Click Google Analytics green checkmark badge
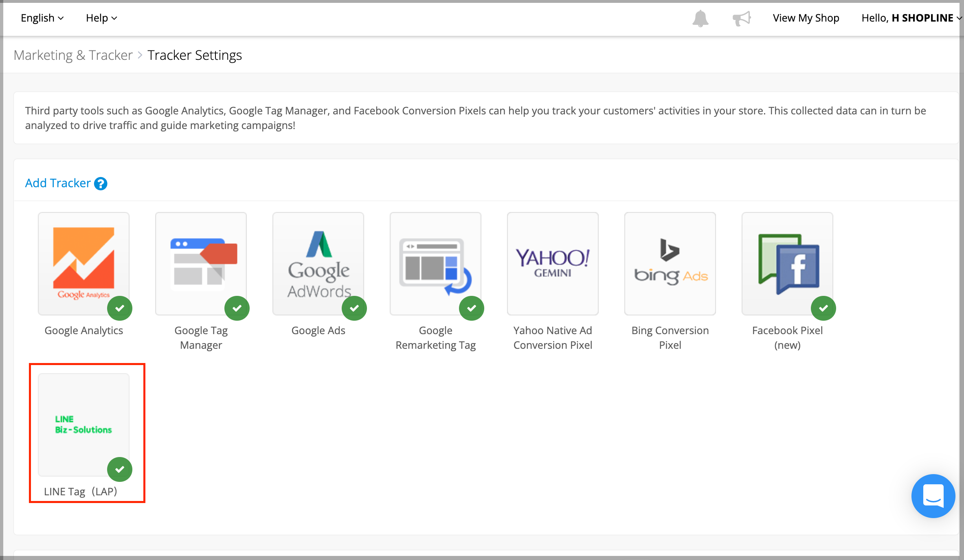 pyautogui.click(x=120, y=308)
